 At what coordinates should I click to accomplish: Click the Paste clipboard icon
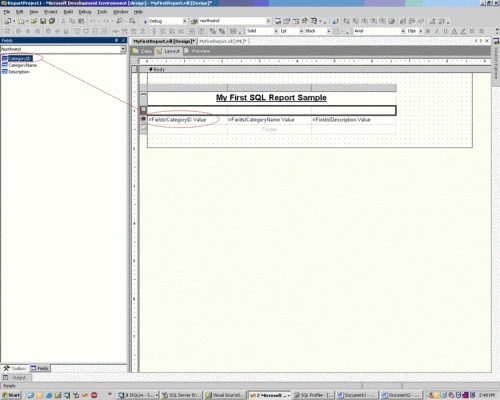click(81, 21)
